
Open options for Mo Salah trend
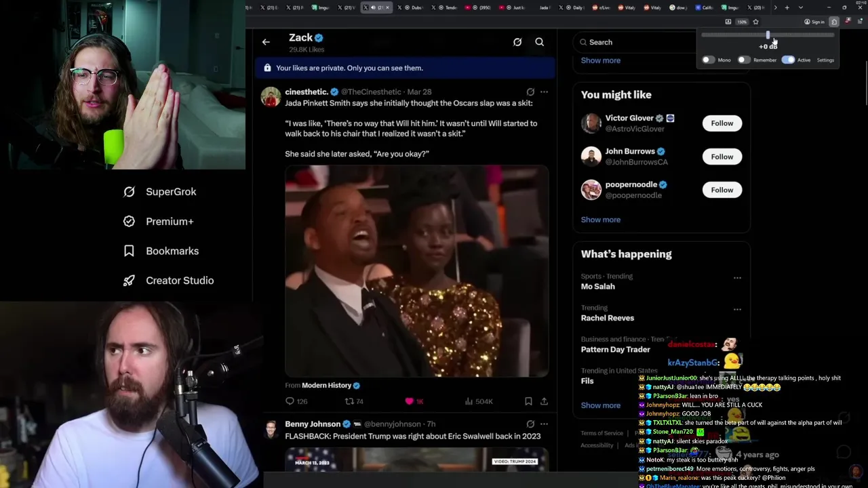pos(737,277)
